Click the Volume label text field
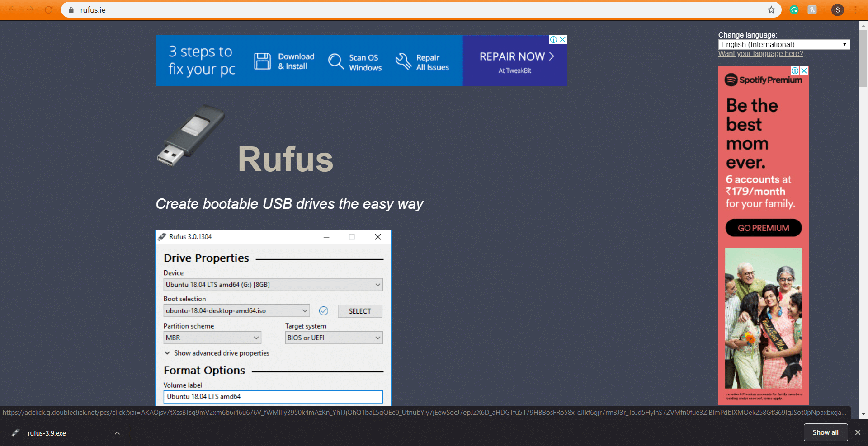Viewport: 868px width, 446px height. coord(273,396)
